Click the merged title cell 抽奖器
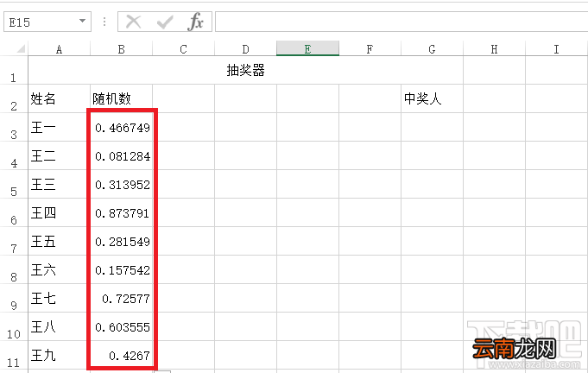This screenshot has width=588, height=373. 245,70
